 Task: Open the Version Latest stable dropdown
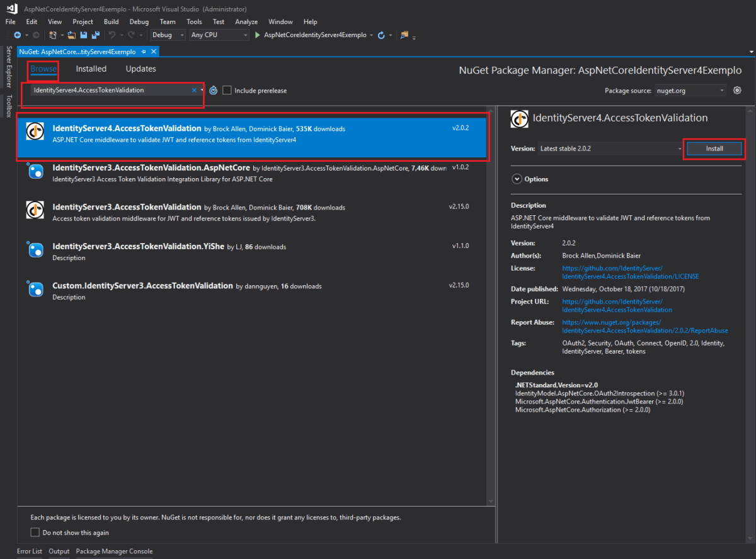[x=610, y=149]
